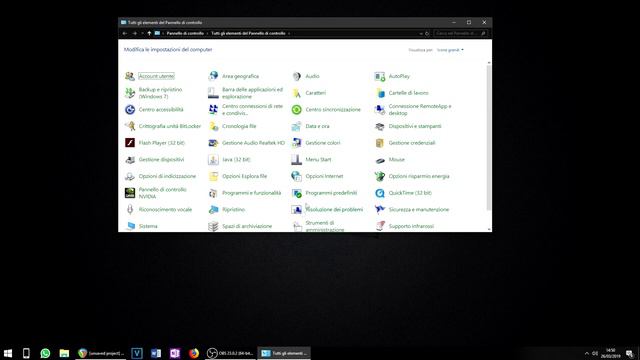The height and width of the screenshot is (360, 640).
Task: Open the Account utente icon
Action: (130, 76)
